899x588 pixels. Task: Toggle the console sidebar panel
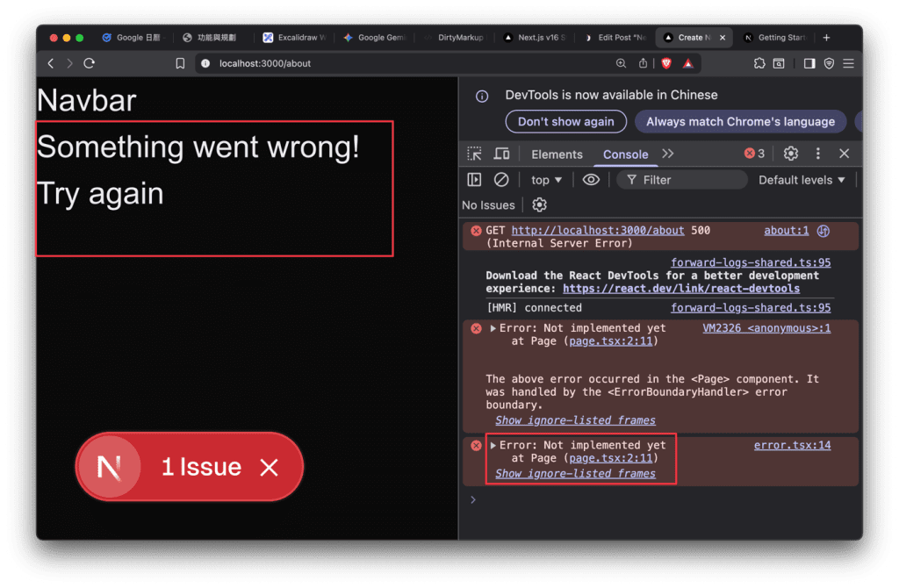474,180
